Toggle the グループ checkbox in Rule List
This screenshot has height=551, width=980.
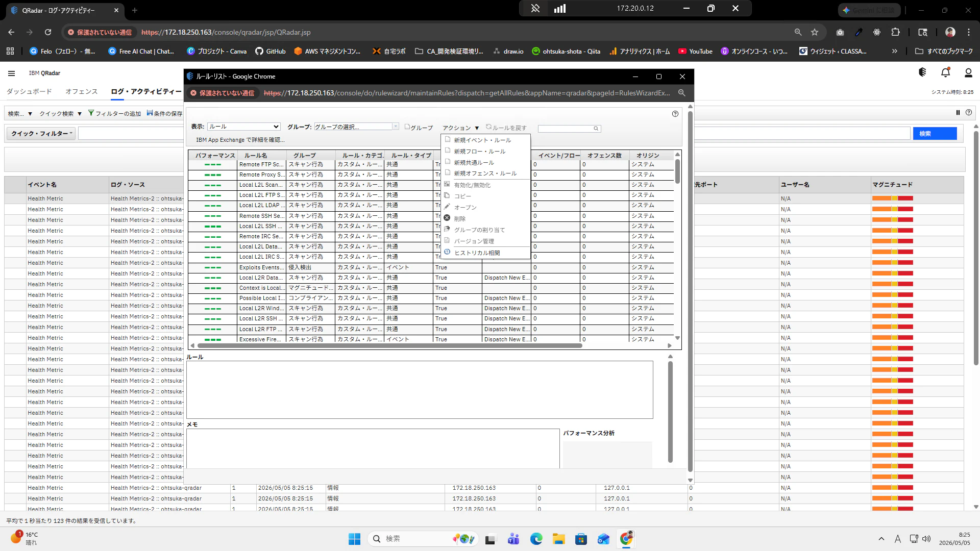[x=407, y=127]
